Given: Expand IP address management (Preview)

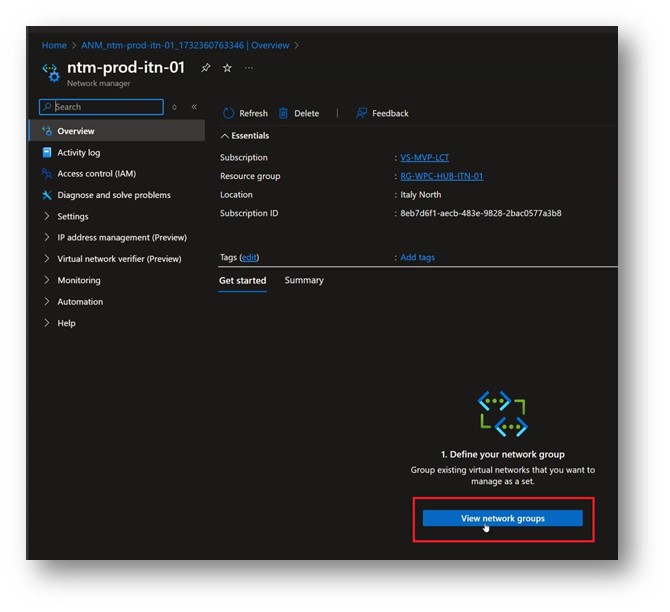Looking at the screenshot, I should point(47,237).
